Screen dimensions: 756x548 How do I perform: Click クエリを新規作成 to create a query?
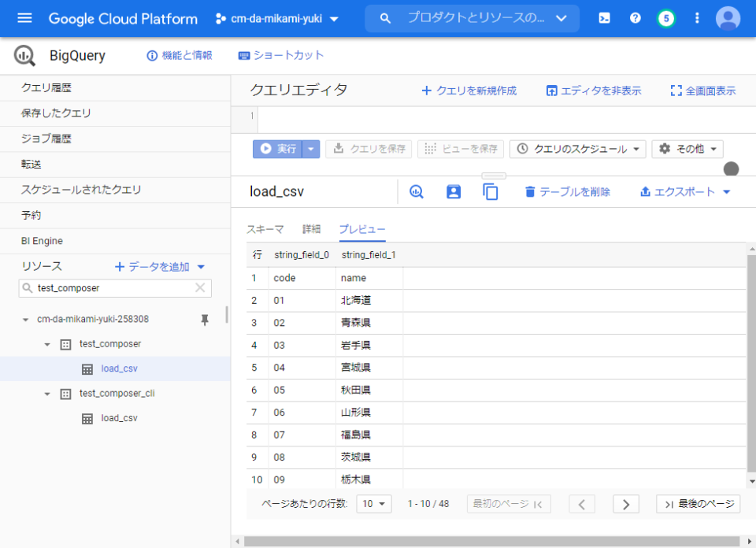coord(468,91)
